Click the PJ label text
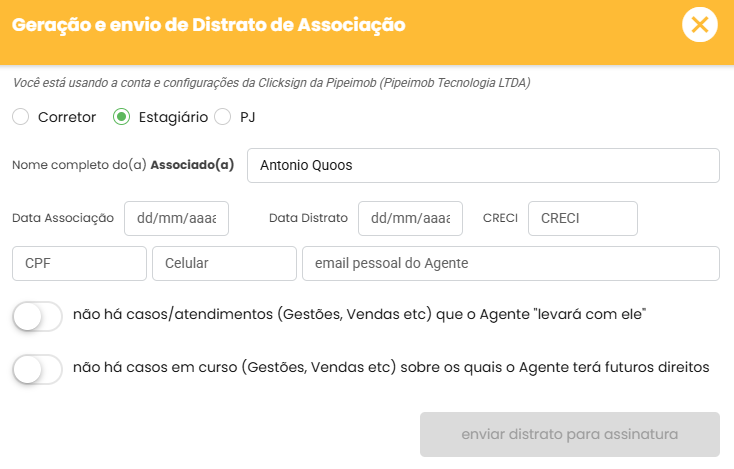This screenshot has height=469, width=734. point(248,117)
